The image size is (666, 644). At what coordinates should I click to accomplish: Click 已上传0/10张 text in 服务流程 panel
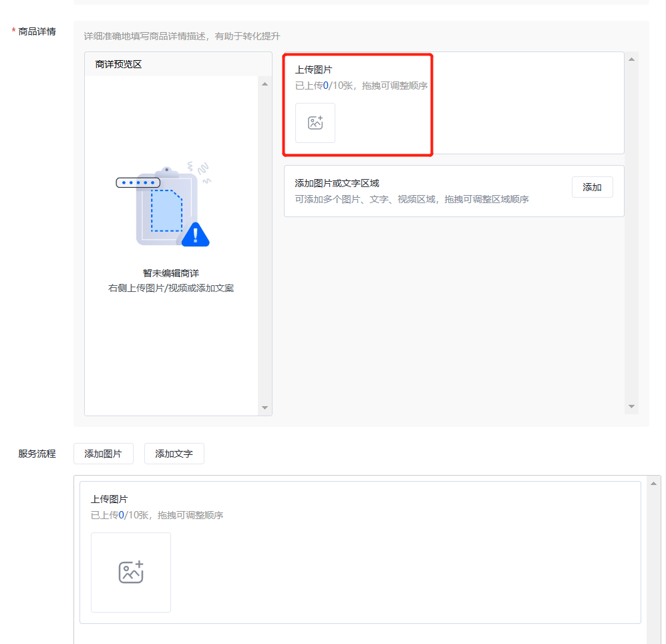coord(120,515)
